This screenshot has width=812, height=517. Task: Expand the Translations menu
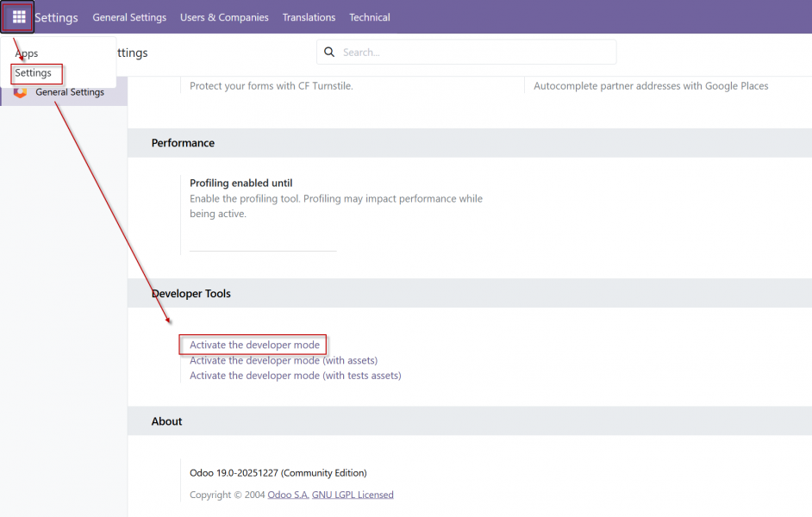click(x=309, y=17)
